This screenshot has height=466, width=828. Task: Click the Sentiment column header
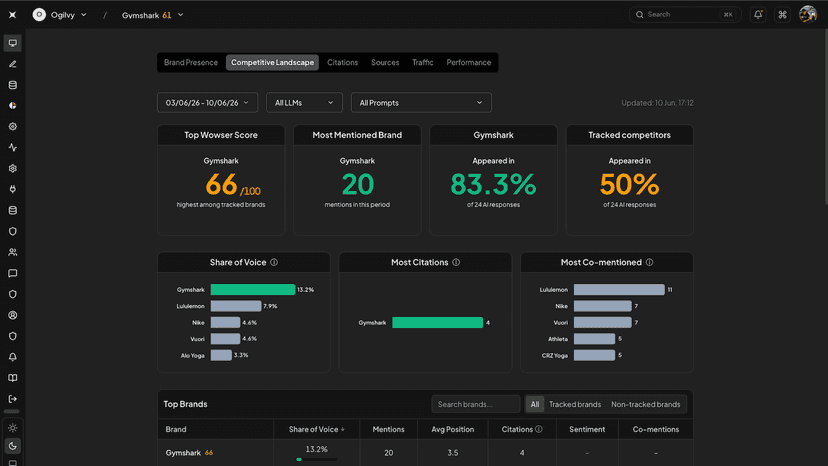587,429
